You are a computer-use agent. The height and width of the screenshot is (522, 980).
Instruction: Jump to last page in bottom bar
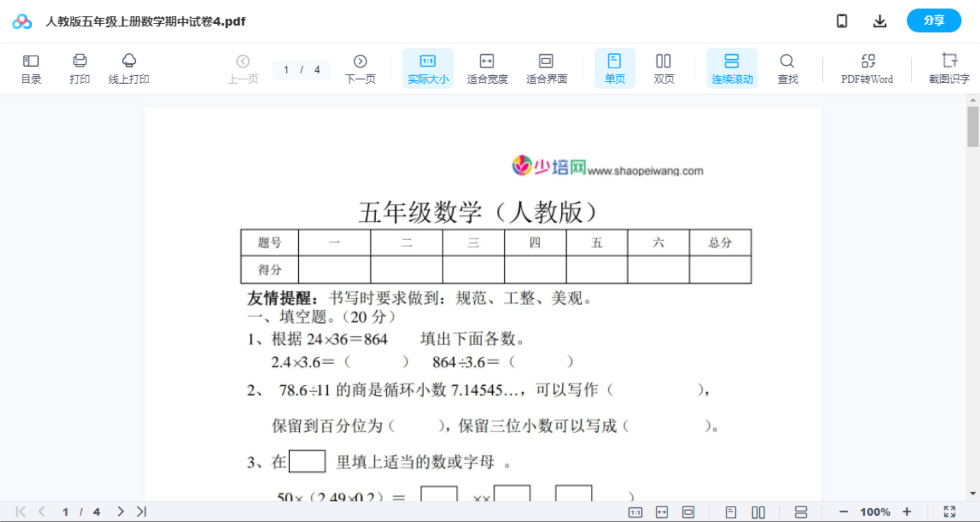click(x=142, y=512)
